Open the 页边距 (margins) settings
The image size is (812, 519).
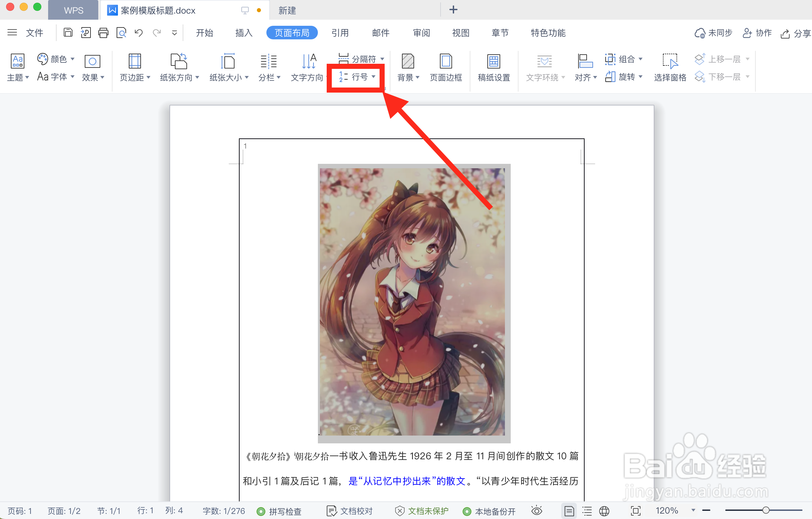pyautogui.click(x=134, y=67)
